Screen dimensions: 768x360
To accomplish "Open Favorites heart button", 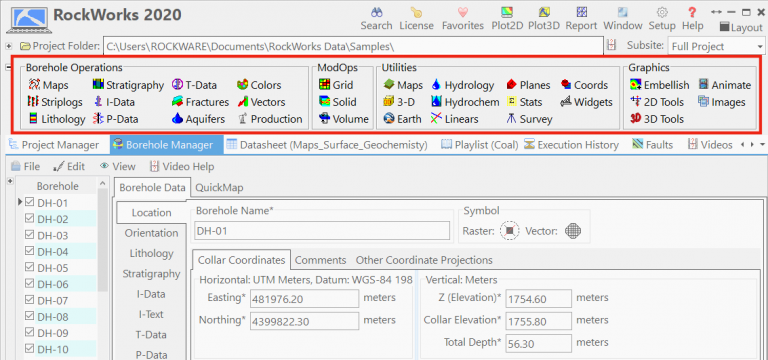I will [463, 19].
